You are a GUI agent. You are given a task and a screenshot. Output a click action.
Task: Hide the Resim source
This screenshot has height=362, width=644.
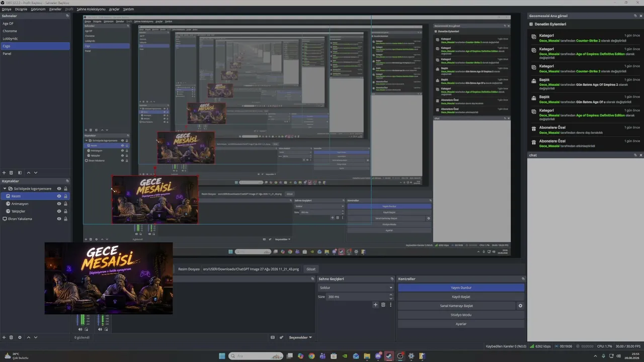[59, 196]
